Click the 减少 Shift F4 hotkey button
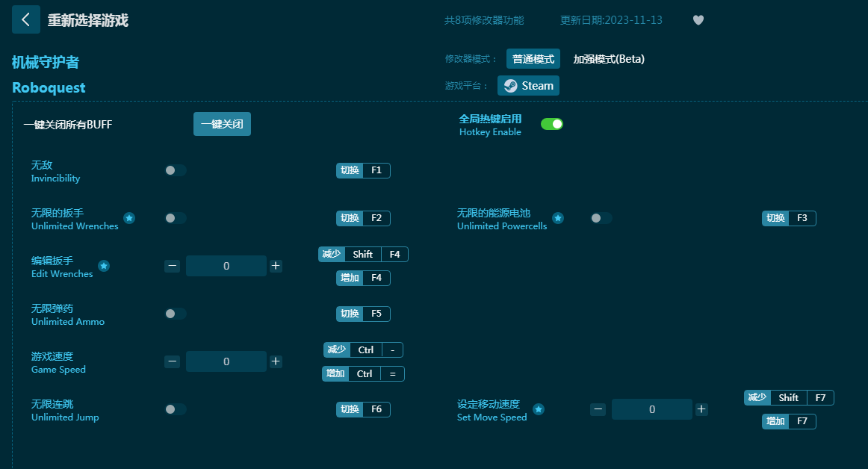 (363, 254)
